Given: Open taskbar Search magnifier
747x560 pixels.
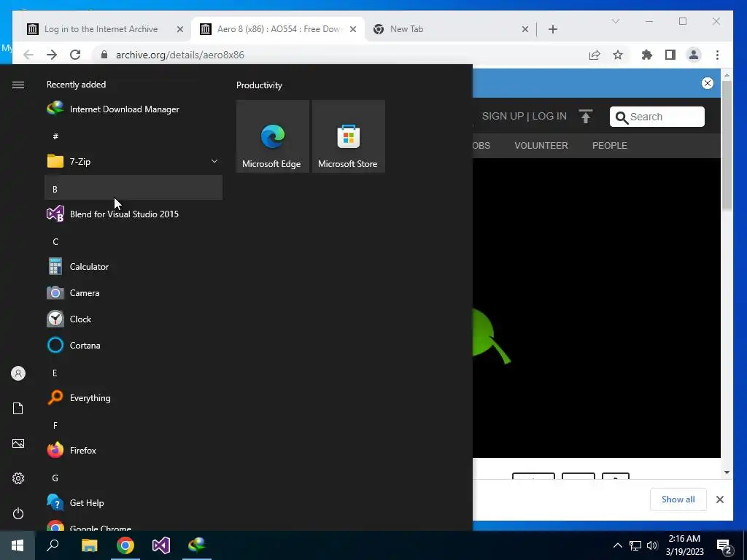Looking at the screenshot, I should 53,545.
